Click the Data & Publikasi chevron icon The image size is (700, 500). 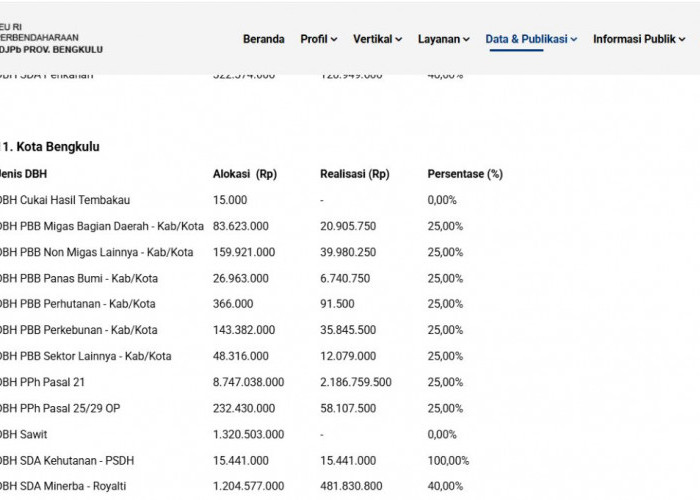(574, 40)
